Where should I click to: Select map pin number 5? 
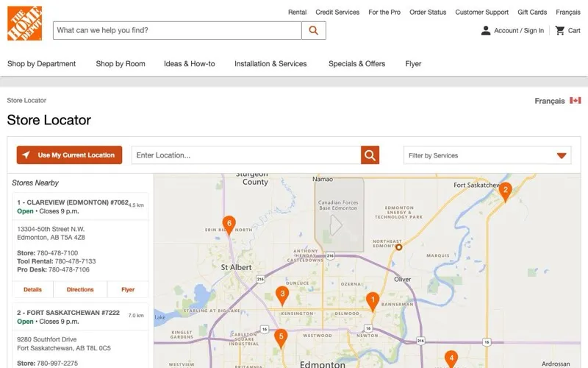pos(281,339)
